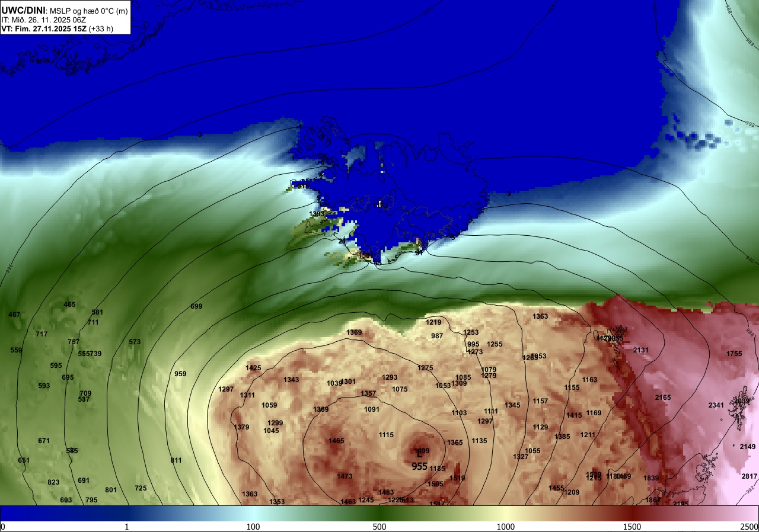
Task: Click the height value 1379
Action: tap(241, 427)
